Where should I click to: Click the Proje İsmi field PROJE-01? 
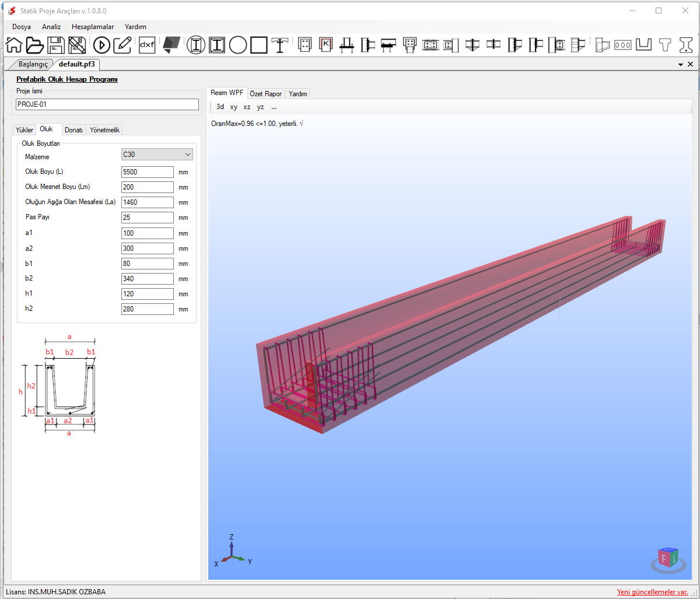107,104
